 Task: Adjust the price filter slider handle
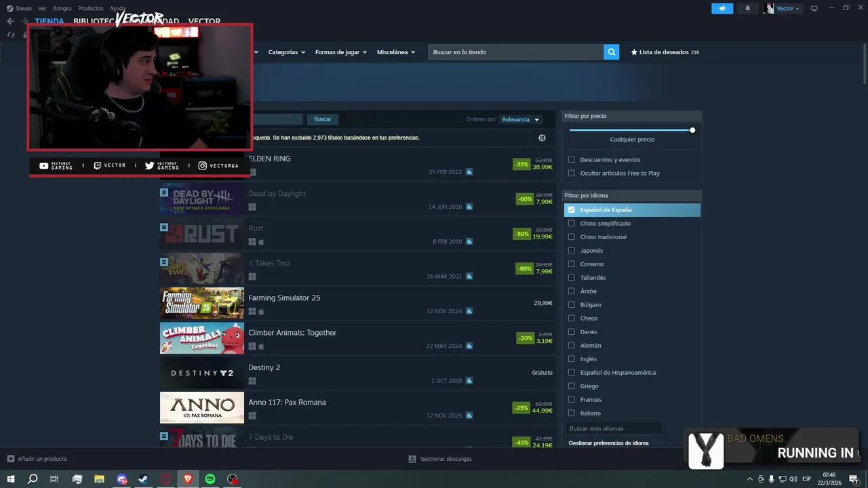[x=692, y=130]
